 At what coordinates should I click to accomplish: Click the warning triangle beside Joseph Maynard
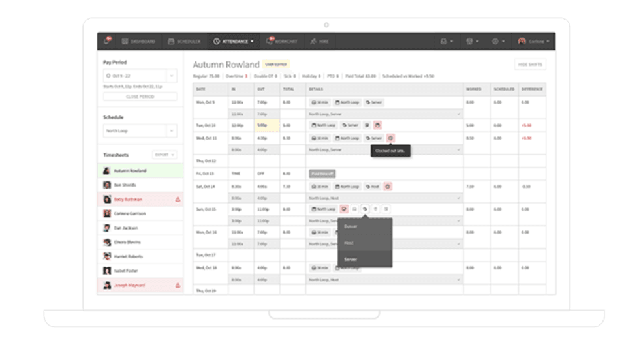coord(178,286)
